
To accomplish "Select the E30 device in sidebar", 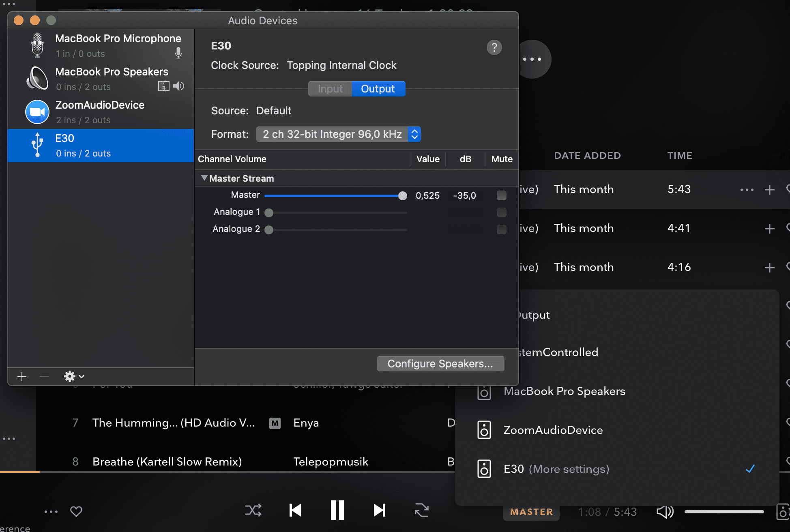I will pyautogui.click(x=101, y=146).
